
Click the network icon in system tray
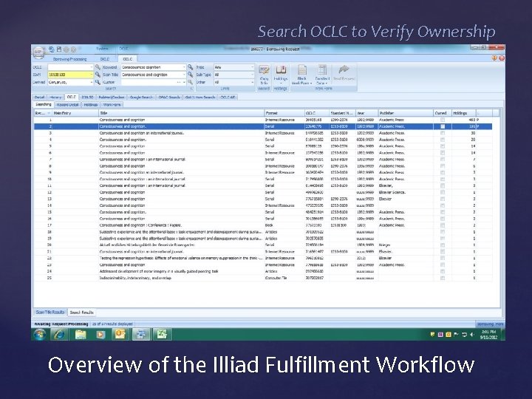coord(464,335)
